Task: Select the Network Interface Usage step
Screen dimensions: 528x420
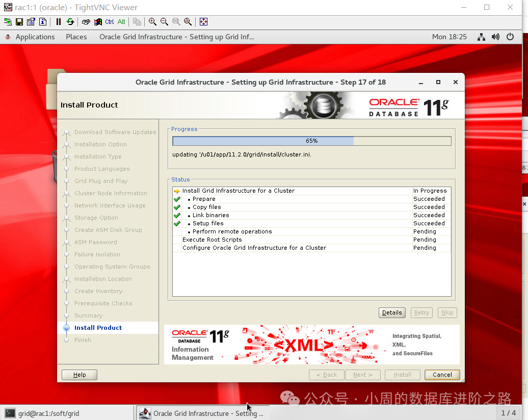Action: (x=110, y=205)
